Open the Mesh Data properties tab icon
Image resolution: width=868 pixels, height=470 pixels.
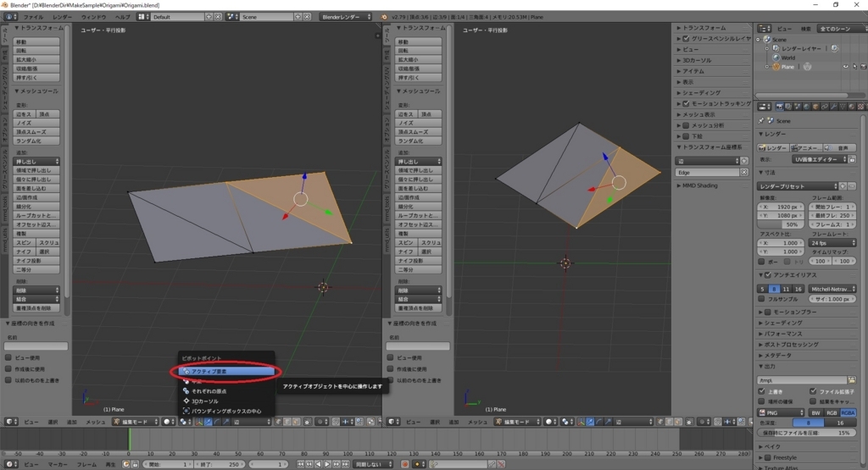(843, 106)
